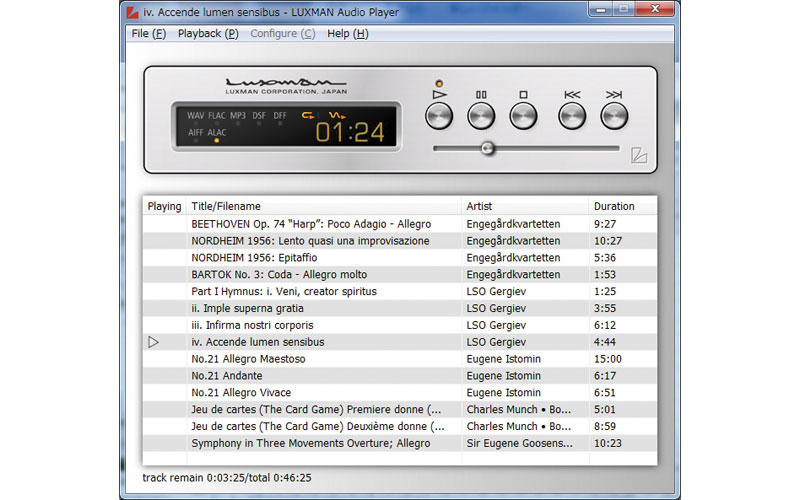Skip to previous track knob
Viewport: 800px width, 500px height.
(572, 116)
